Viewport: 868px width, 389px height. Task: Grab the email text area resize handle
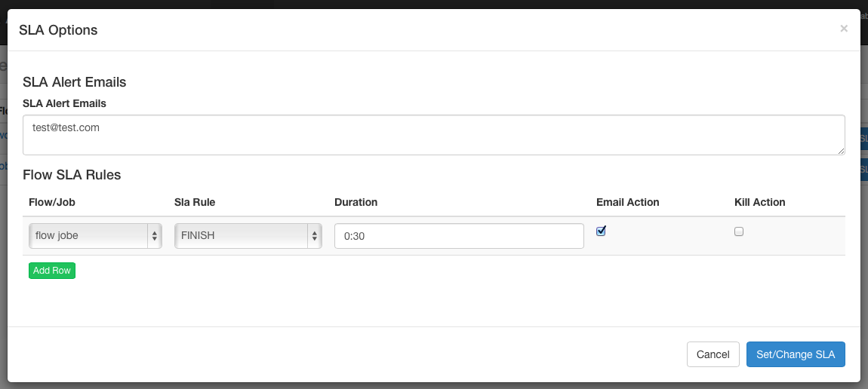pyautogui.click(x=841, y=151)
